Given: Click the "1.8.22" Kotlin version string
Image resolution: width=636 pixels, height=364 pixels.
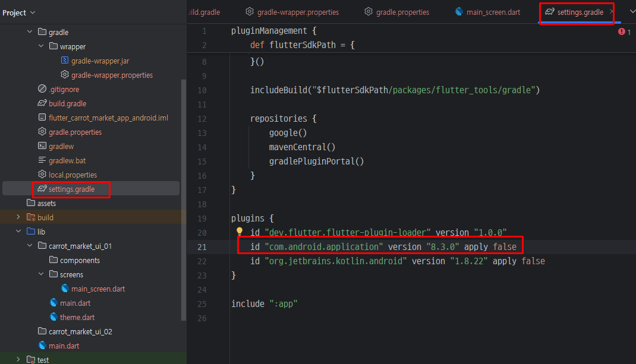Looking at the screenshot, I should click(469, 261).
